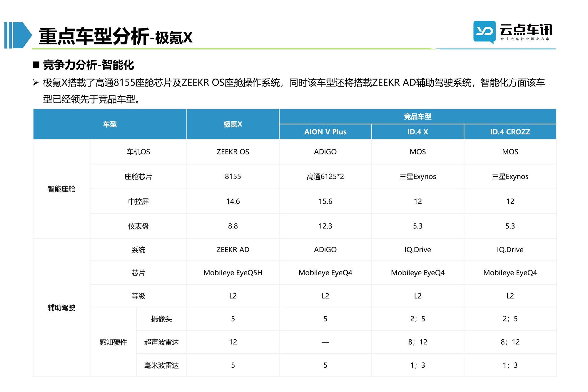Click the 摄像头 row label
Screen dimensions: 588x392
point(161,319)
